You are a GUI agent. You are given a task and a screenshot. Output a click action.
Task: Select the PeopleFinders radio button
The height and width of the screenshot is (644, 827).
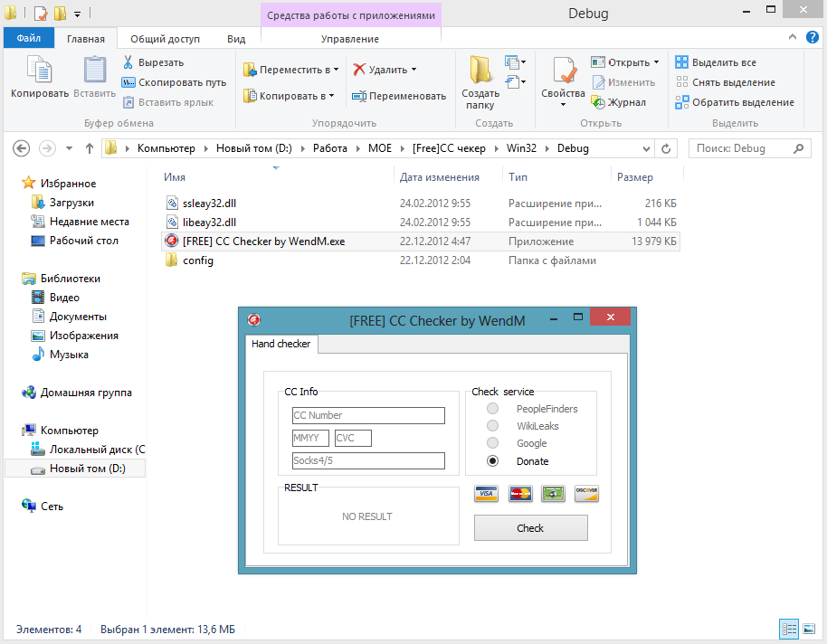coord(492,408)
